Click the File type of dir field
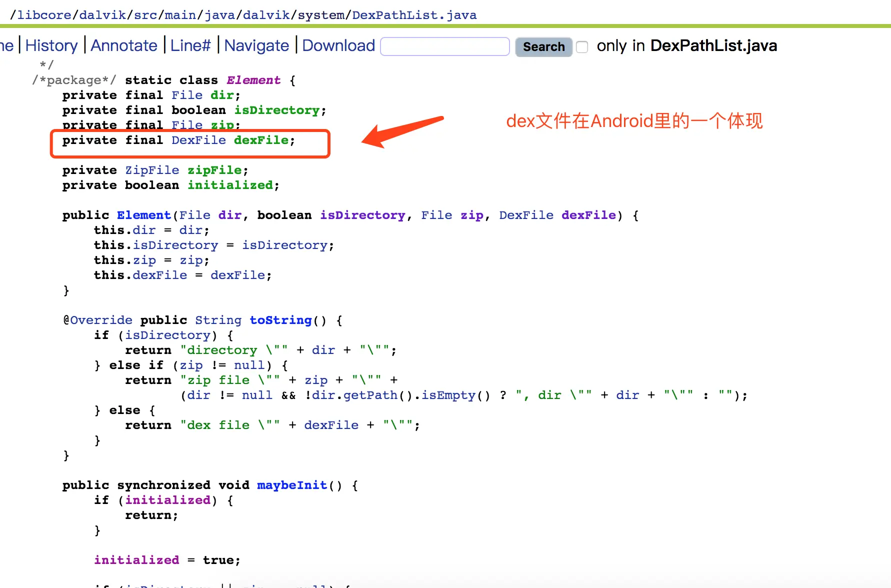Viewport: 891px width, 588px height. (x=187, y=95)
